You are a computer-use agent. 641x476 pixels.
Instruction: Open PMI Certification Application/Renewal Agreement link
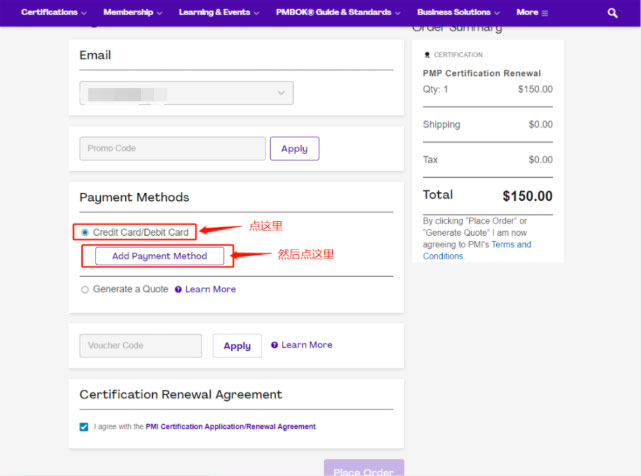(231, 427)
